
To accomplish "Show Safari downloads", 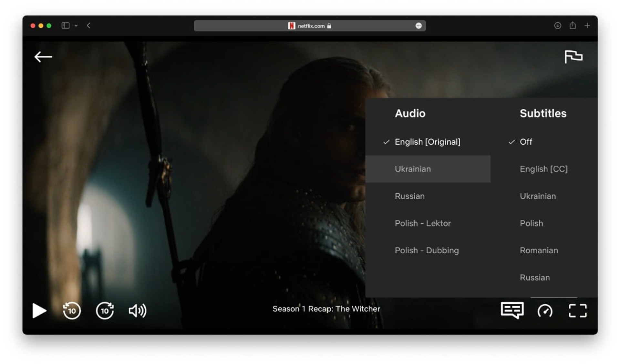I will pos(558,25).
